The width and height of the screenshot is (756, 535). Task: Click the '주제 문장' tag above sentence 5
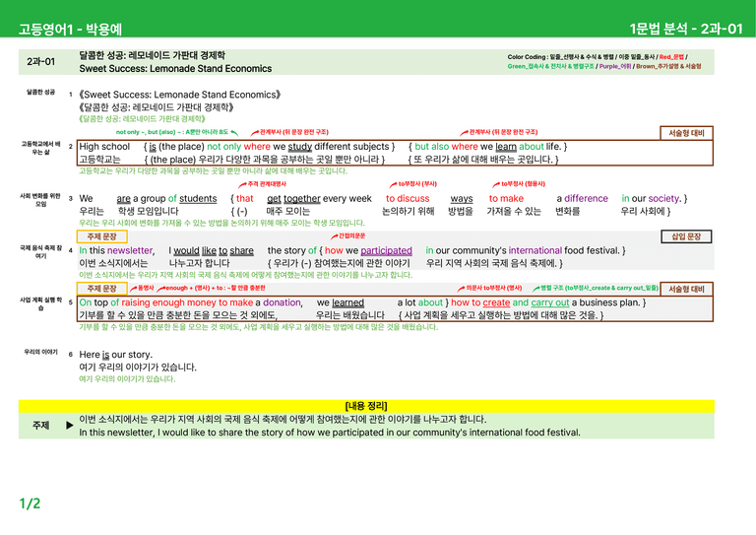(x=101, y=289)
